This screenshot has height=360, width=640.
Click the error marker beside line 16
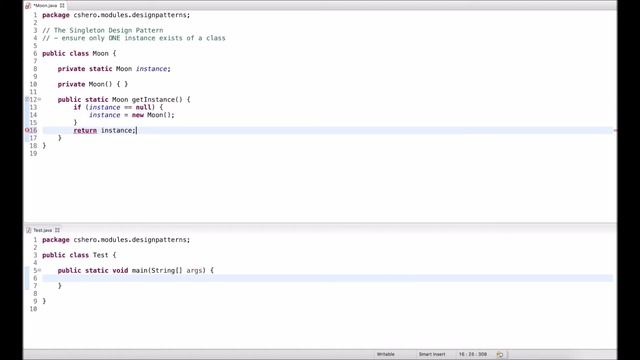pos(27,130)
